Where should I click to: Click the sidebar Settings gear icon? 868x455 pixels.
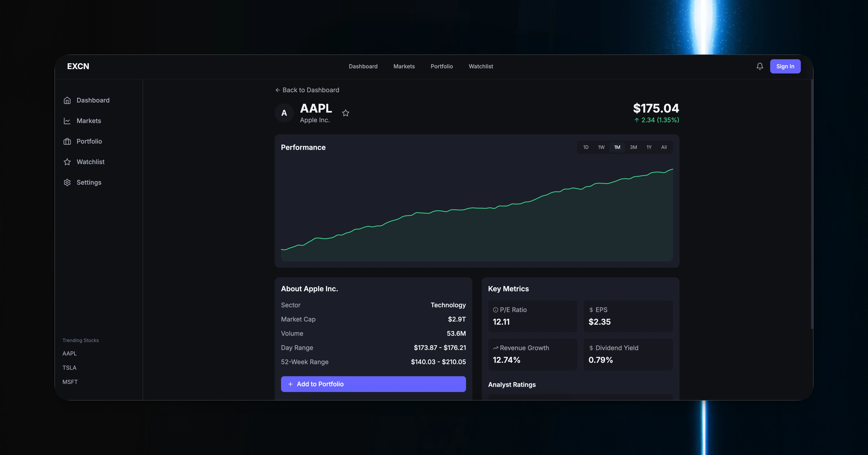pyautogui.click(x=67, y=182)
